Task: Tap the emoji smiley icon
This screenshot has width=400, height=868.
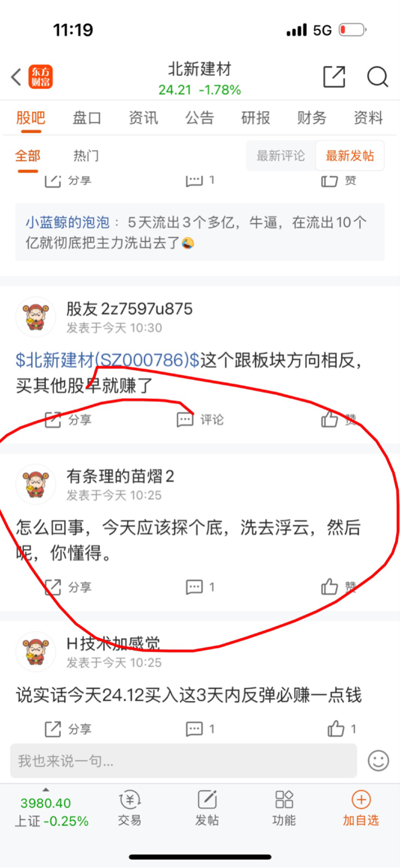Action: click(378, 761)
